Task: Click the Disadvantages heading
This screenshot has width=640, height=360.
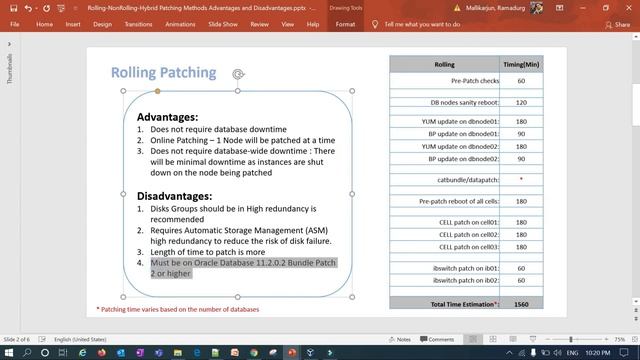Action: pyautogui.click(x=174, y=196)
